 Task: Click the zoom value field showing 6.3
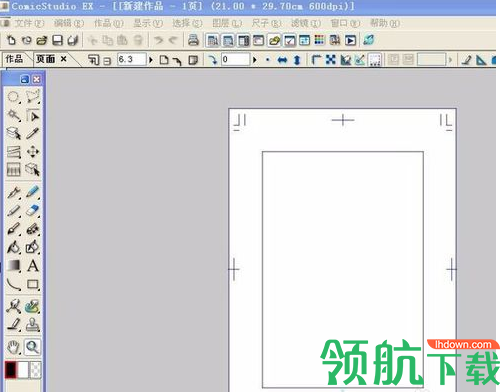[x=132, y=60]
